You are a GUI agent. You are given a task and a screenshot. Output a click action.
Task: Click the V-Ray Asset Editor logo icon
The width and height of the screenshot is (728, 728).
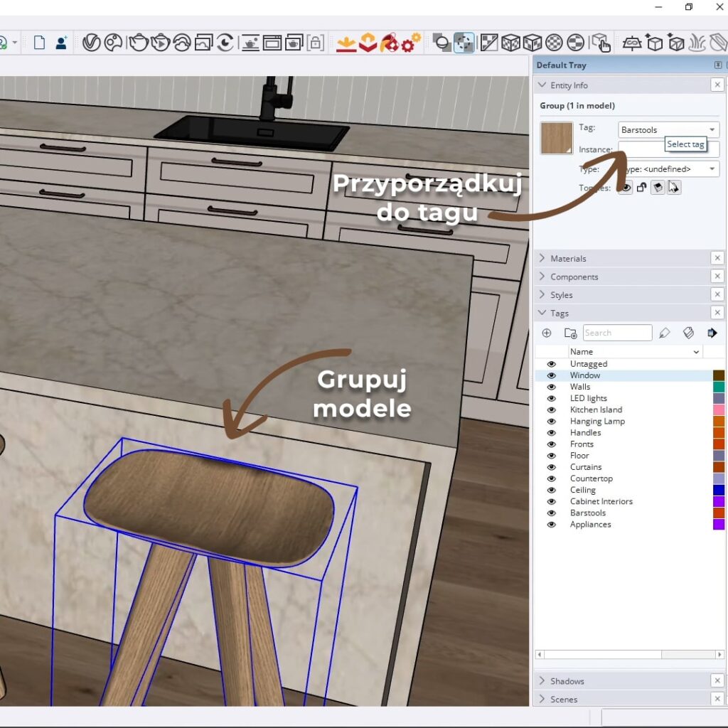(x=91, y=43)
